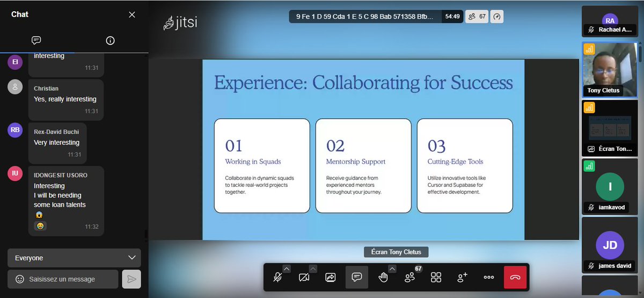This screenshot has height=298, width=644.
Task: Click IDONGESIT USORO's IU avatar
Action: click(x=16, y=174)
